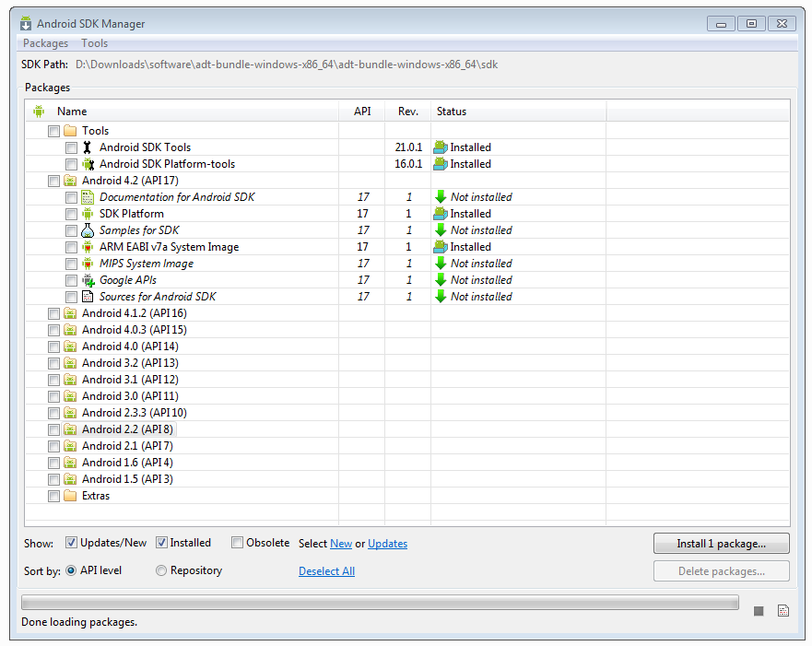Click the Status column header
Image resolution: width=812 pixels, height=646 pixels.
(518, 112)
